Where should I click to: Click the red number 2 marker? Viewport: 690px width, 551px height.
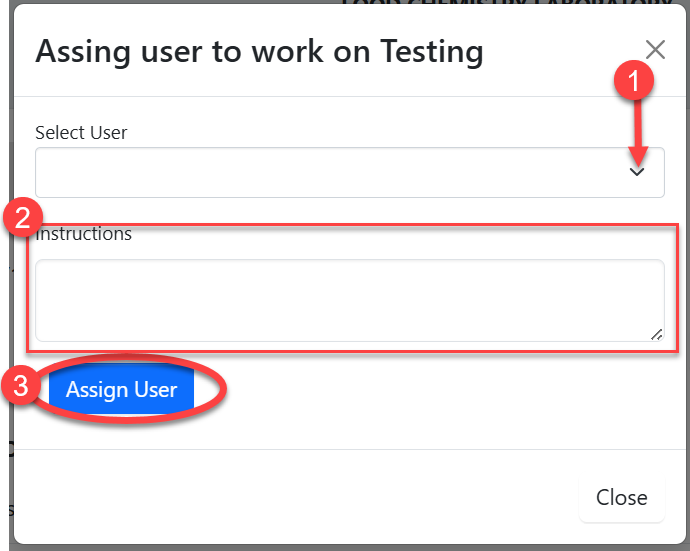(x=21, y=218)
